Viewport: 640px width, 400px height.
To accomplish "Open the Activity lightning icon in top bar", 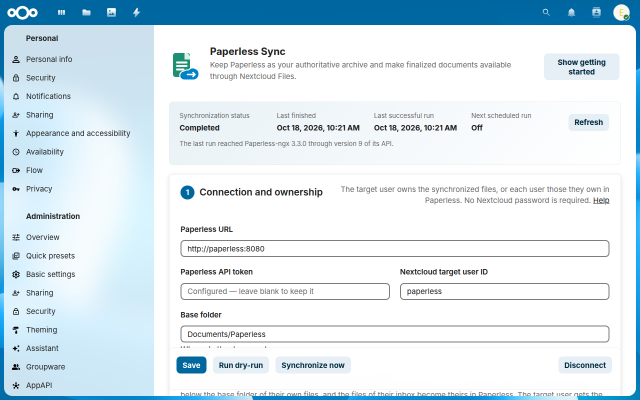I will pyautogui.click(x=136, y=13).
